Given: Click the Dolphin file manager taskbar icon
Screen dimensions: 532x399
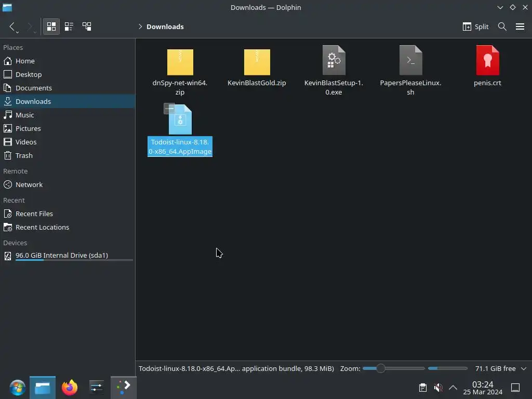Looking at the screenshot, I should 43,388.
